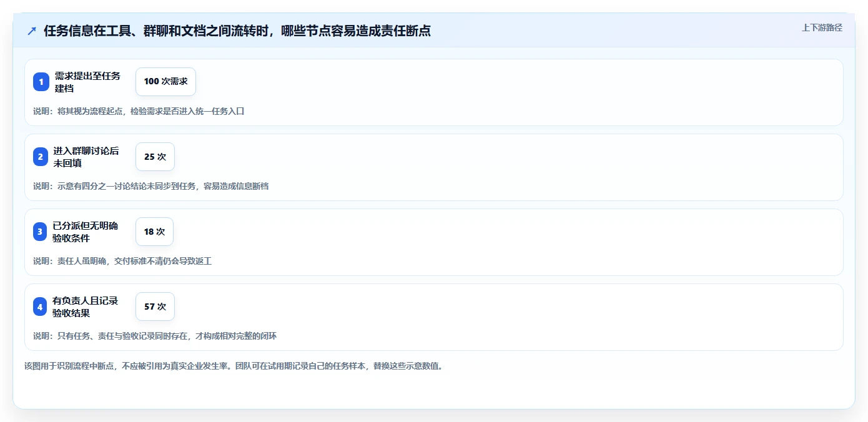Click the arrow icon beside the title

[32, 31]
